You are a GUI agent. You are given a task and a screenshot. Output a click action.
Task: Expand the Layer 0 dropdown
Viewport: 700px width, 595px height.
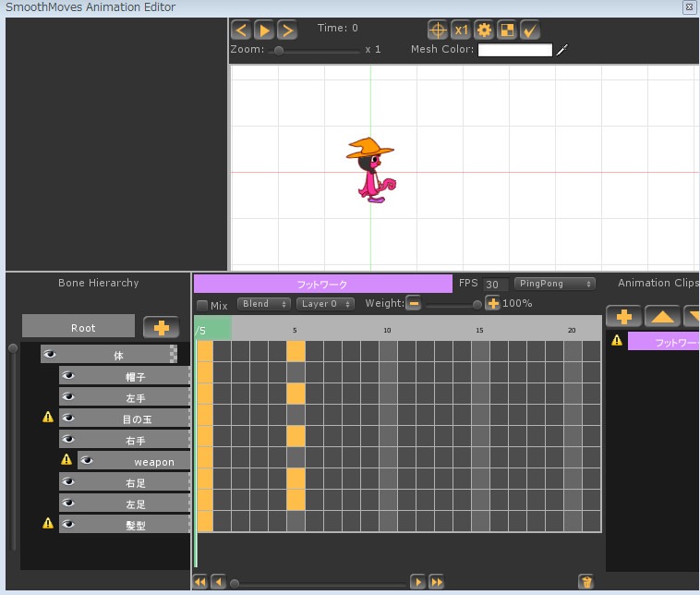(x=325, y=304)
